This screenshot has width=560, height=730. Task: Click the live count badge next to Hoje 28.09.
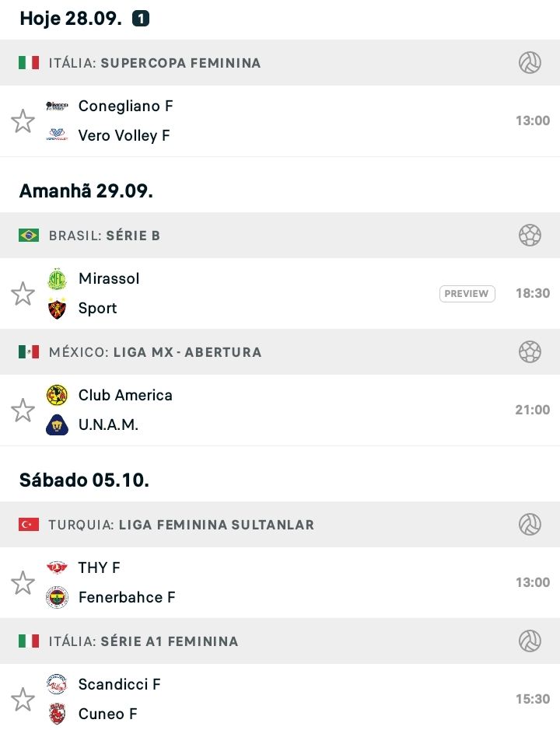coord(141,19)
